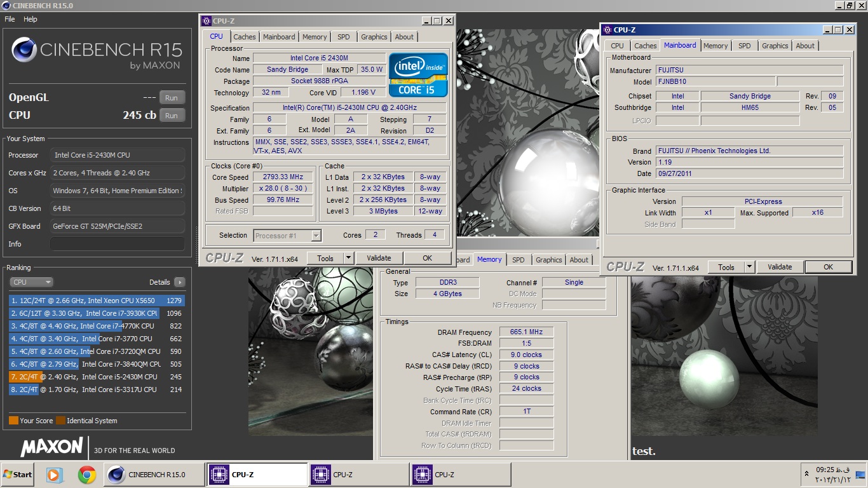Viewport: 868px width, 488px height.
Task: Click Tools button in right CPU-Z
Action: click(x=726, y=267)
